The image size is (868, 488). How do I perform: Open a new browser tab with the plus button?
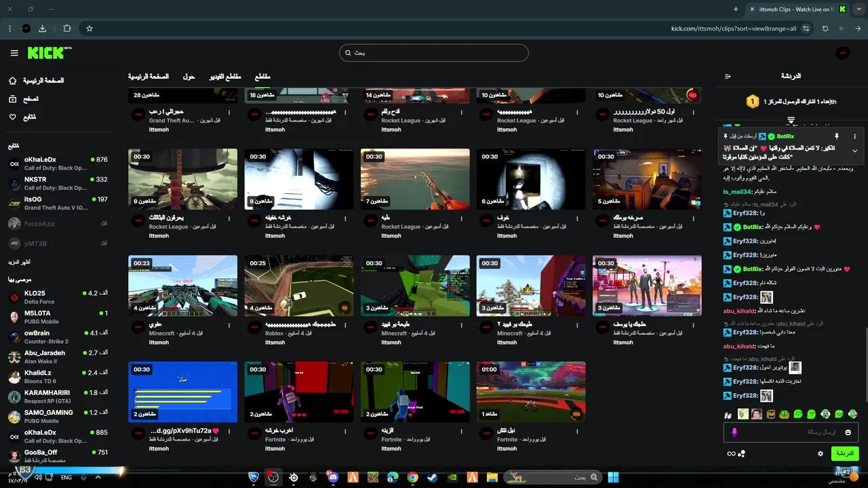pos(736,9)
